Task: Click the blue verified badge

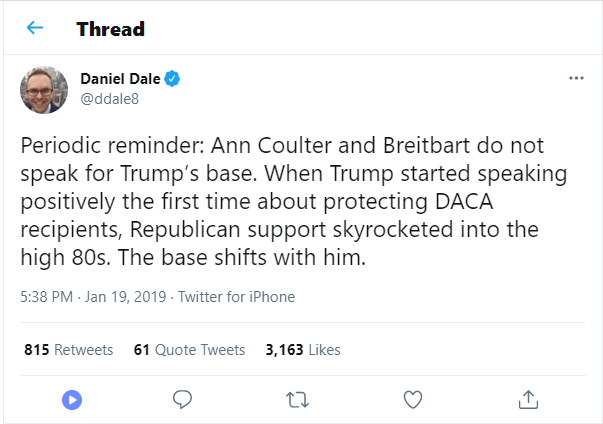Action: (172, 79)
